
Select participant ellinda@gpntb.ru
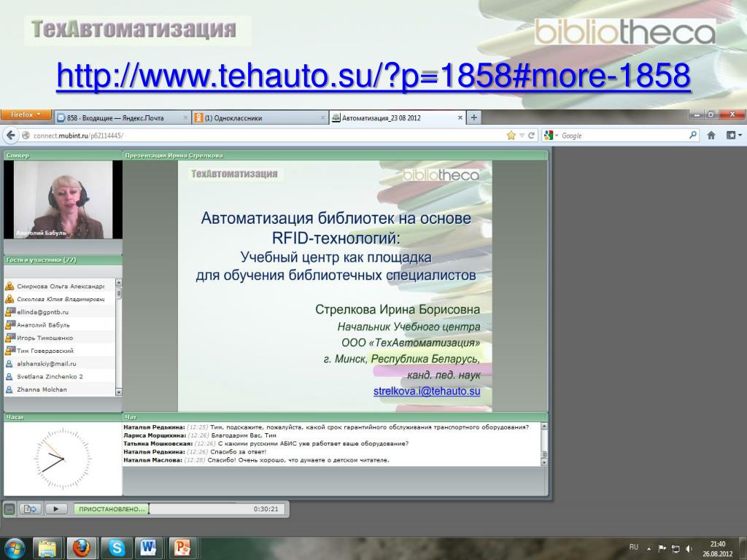[x=60, y=312]
